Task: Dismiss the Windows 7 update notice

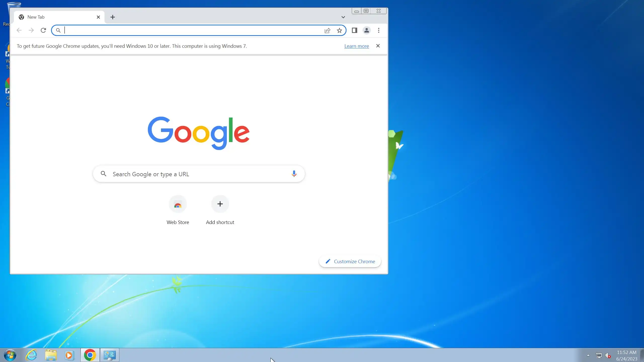Action: tap(378, 46)
